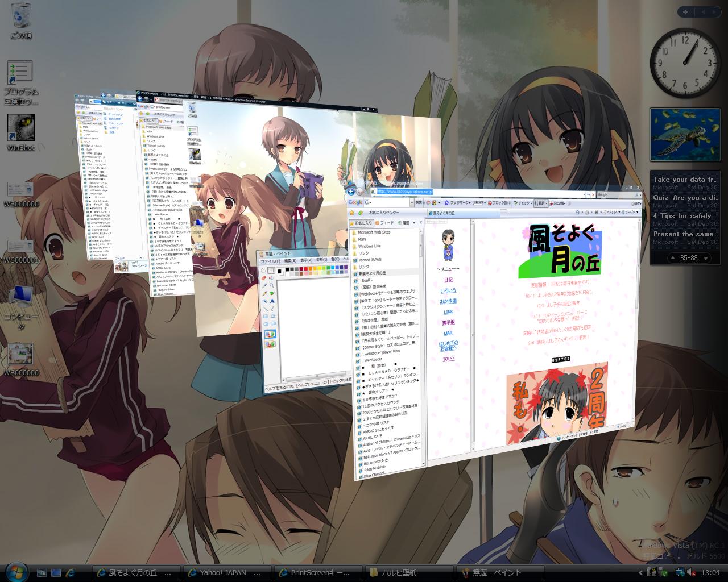Open the いろいろ link on the page
The image size is (728, 582).
pos(448,290)
